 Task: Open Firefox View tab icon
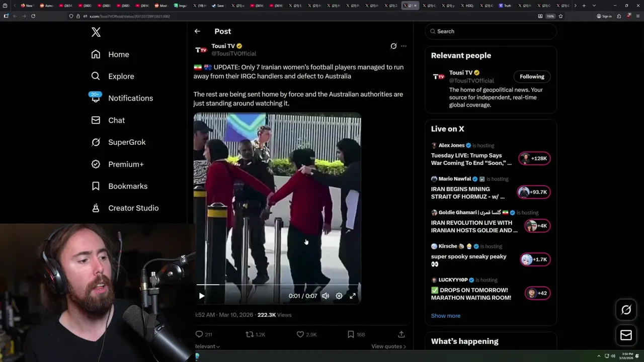[6, 6]
